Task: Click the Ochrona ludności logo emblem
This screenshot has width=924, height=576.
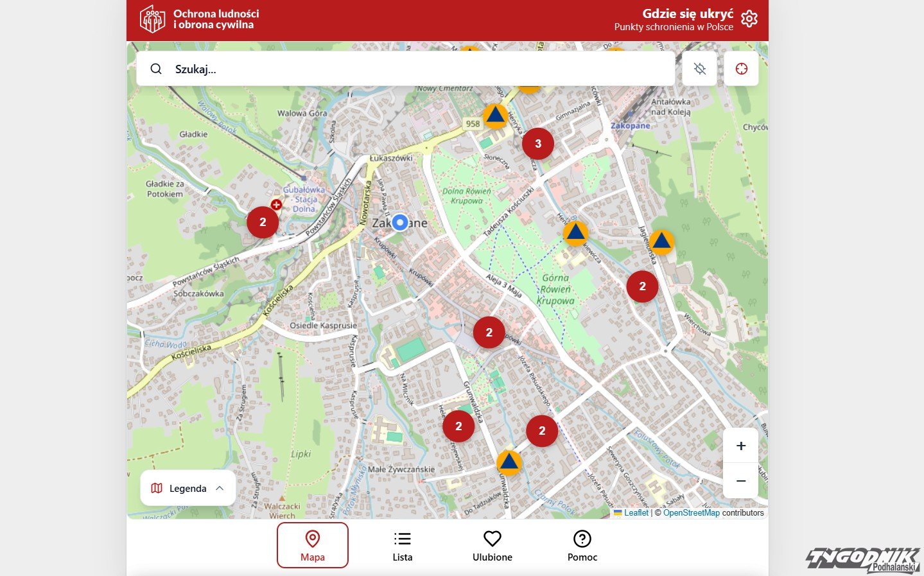Action: [x=152, y=19]
